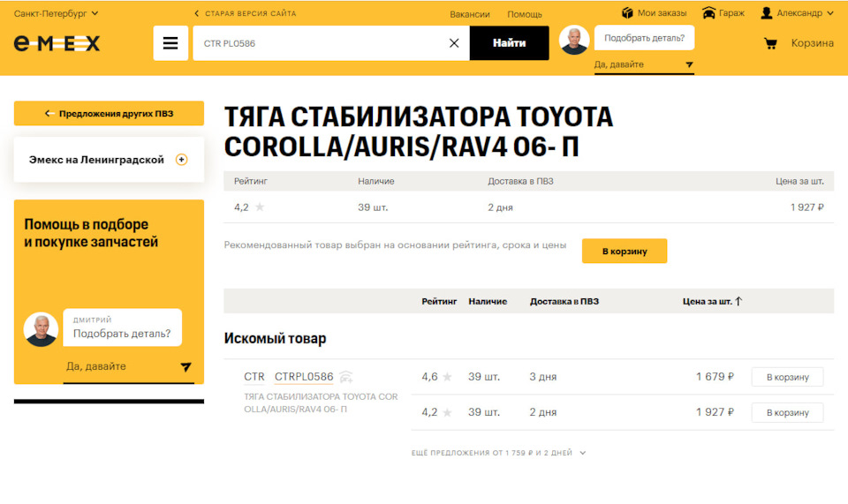Click Дмитрий's Подобрать деталь? message bubble

click(x=122, y=327)
